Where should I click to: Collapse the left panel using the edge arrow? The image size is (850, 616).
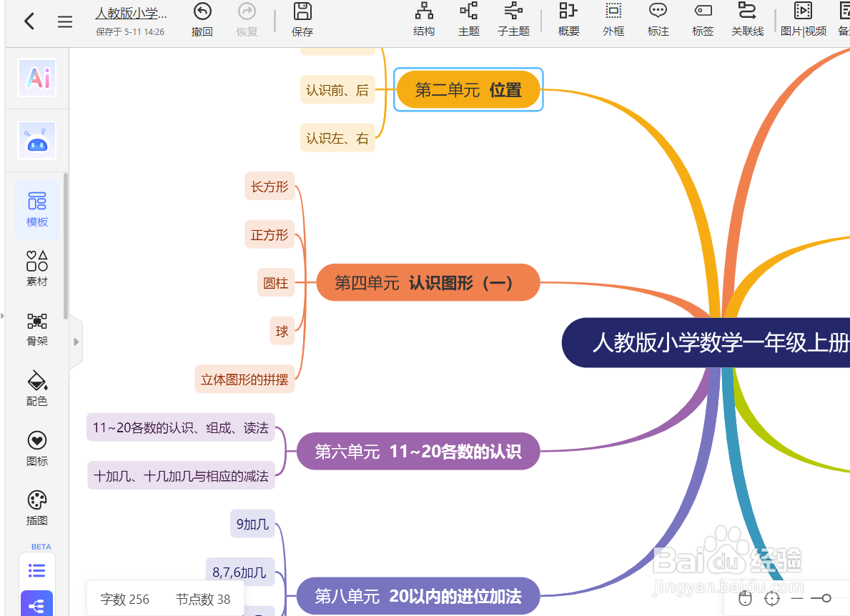3,314
